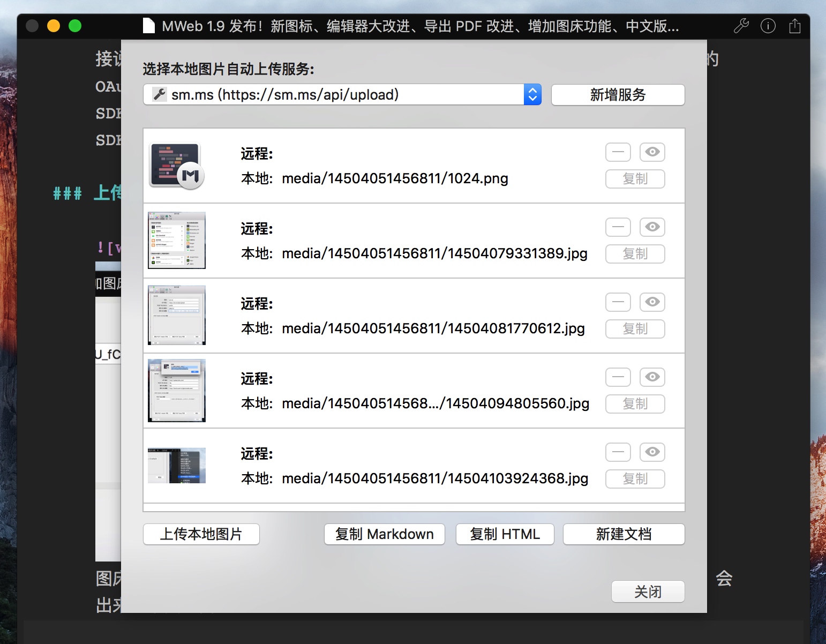Image resolution: width=826 pixels, height=644 pixels.
Task: Click the document icon before MWeb title
Action: click(x=149, y=26)
